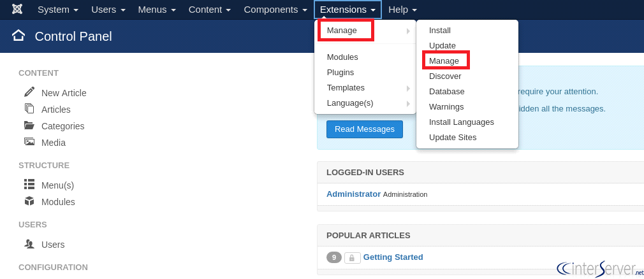Click the lock icon beside Getting Started
The width and height of the screenshot is (644, 279).
coord(352,258)
